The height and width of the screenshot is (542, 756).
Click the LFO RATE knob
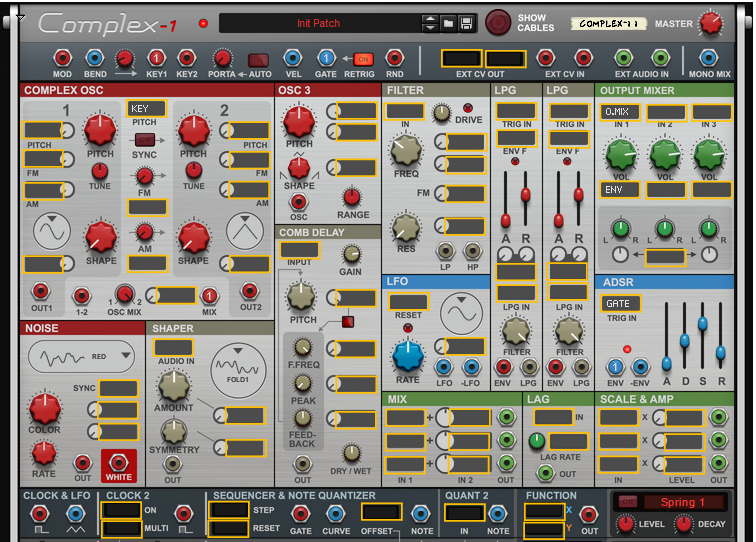408,356
